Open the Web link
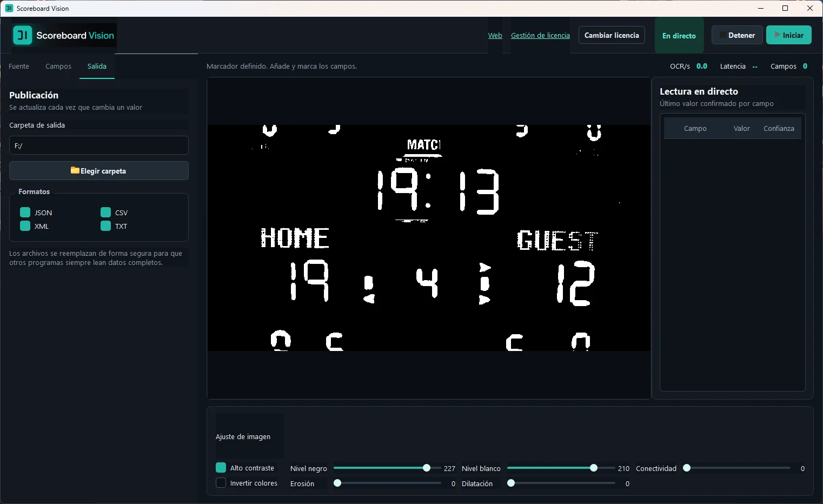 (495, 36)
